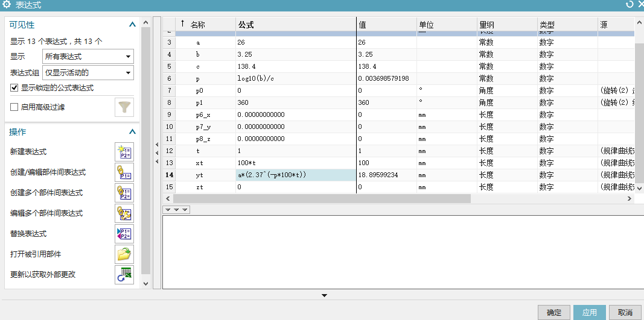
Task: Click the New Expression icon
Action: [x=124, y=152]
